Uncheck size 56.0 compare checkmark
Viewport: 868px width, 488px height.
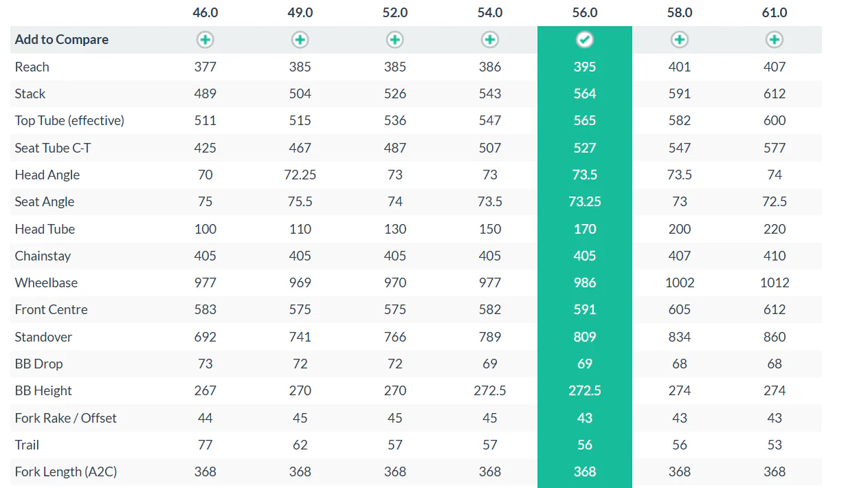[585, 40]
